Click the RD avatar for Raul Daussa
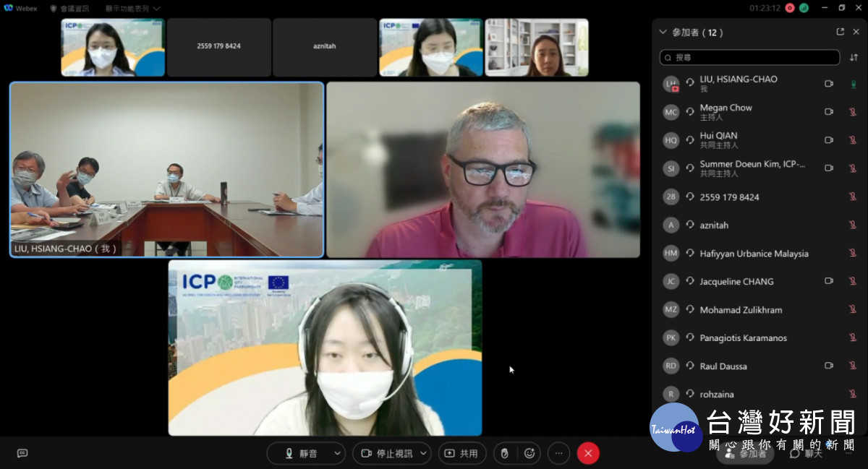Image resolution: width=868 pixels, height=469 pixels. click(x=671, y=366)
